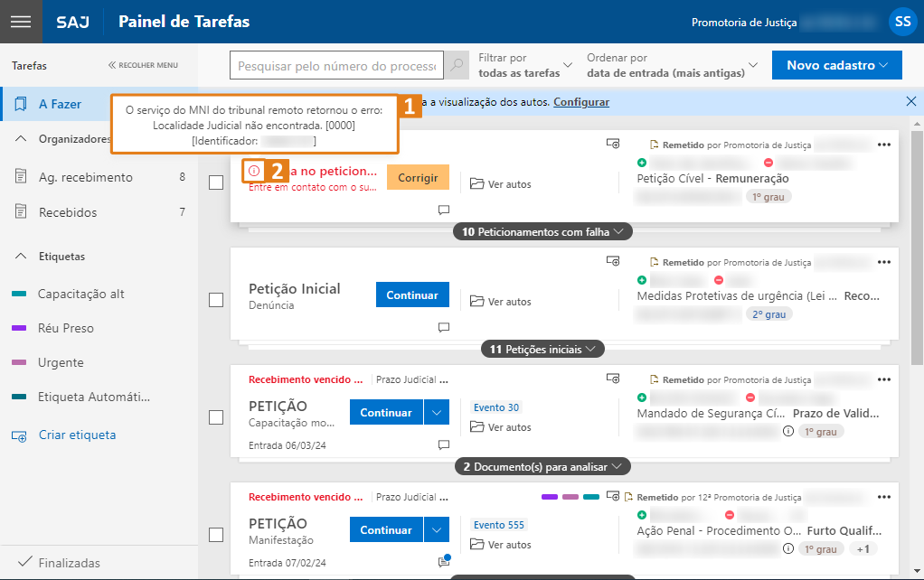The image size is (924, 580).
Task: Check the Petição Inicial Denúncia card checkbox
Action: tap(216, 300)
